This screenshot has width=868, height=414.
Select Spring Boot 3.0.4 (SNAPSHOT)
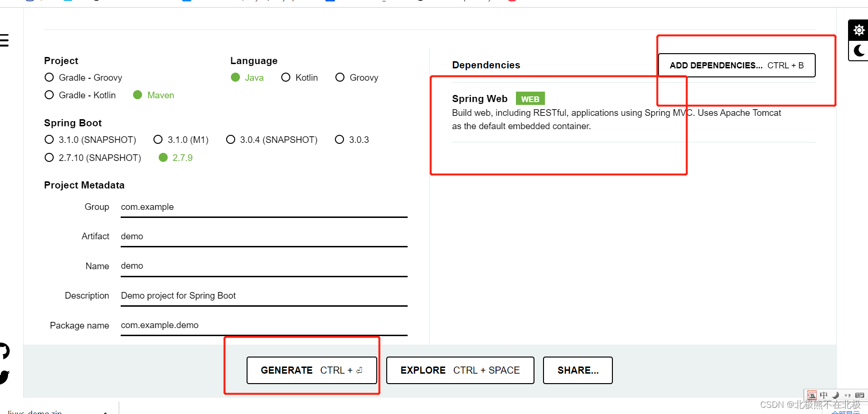[x=272, y=140]
